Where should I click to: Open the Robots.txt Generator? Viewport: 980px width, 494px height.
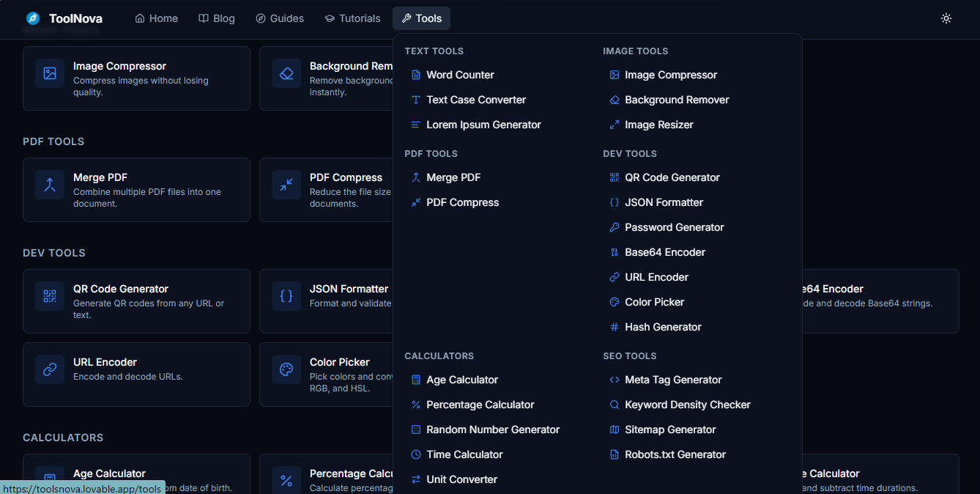point(674,454)
